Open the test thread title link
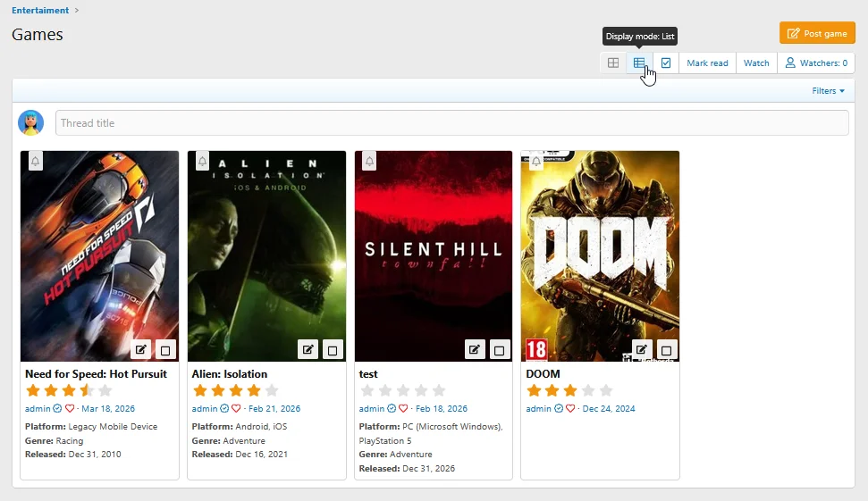Screen dimensions: 868x501 pyautogui.click(x=368, y=374)
